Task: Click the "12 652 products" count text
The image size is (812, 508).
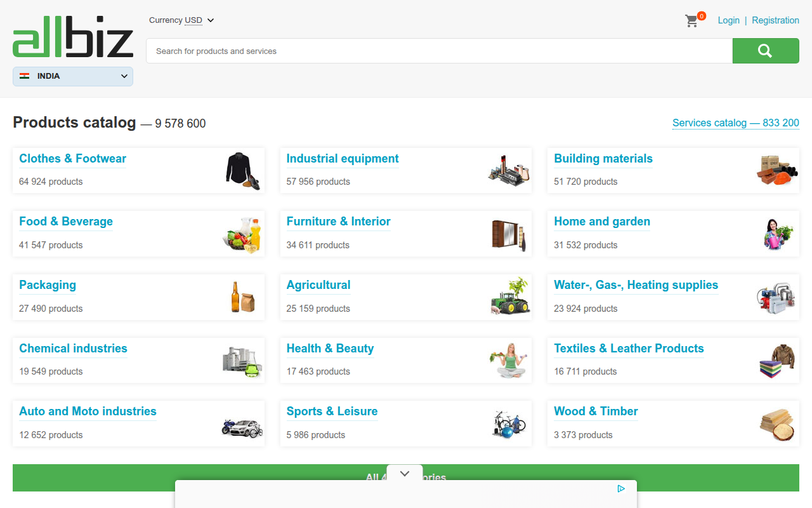Action: pos(51,435)
